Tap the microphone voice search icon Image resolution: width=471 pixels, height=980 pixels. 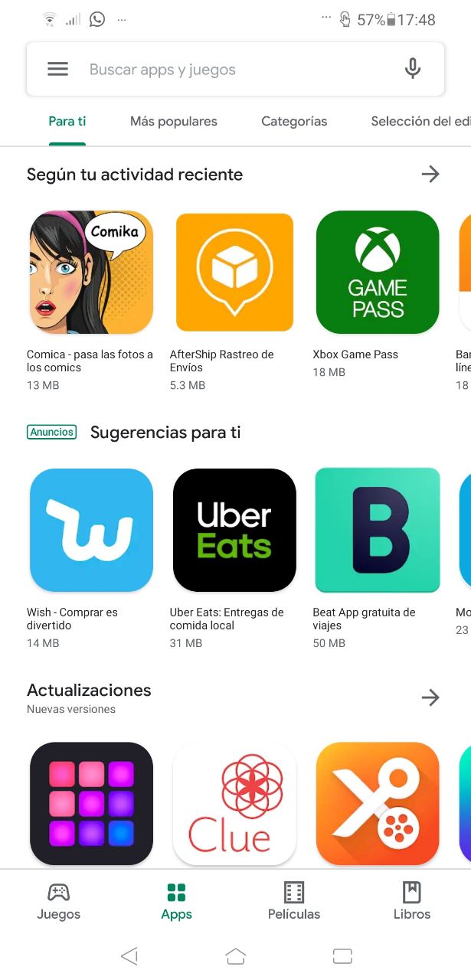pyautogui.click(x=412, y=69)
